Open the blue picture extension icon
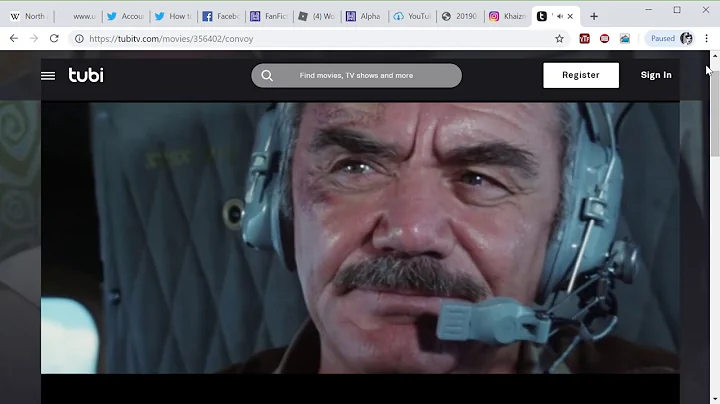 625,39
